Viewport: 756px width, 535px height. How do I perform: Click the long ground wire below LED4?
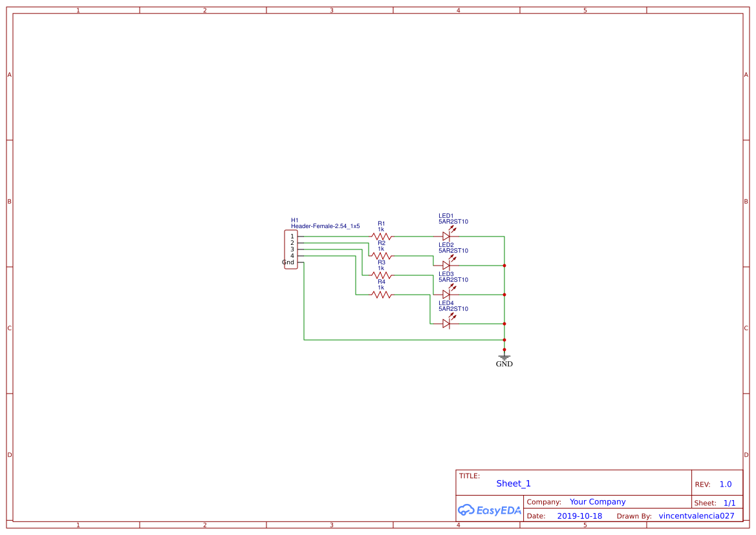pyautogui.click(x=404, y=340)
